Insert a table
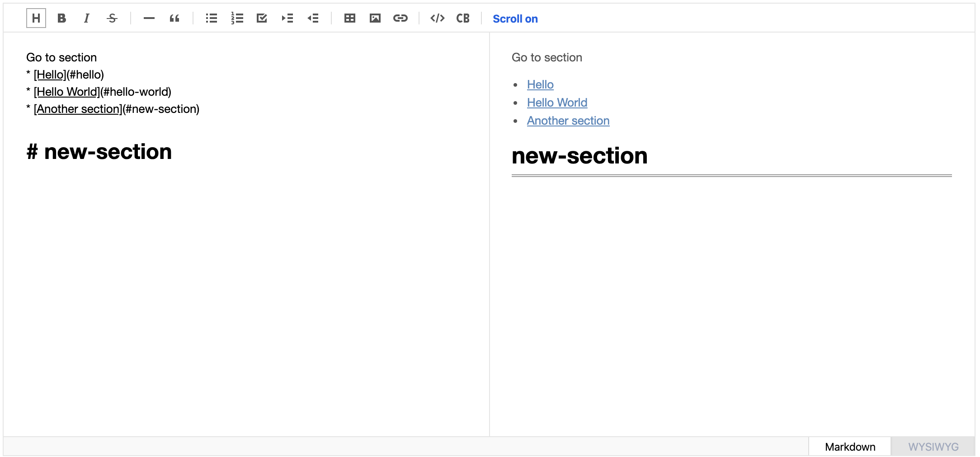The image size is (980, 457). [x=349, y=19]
